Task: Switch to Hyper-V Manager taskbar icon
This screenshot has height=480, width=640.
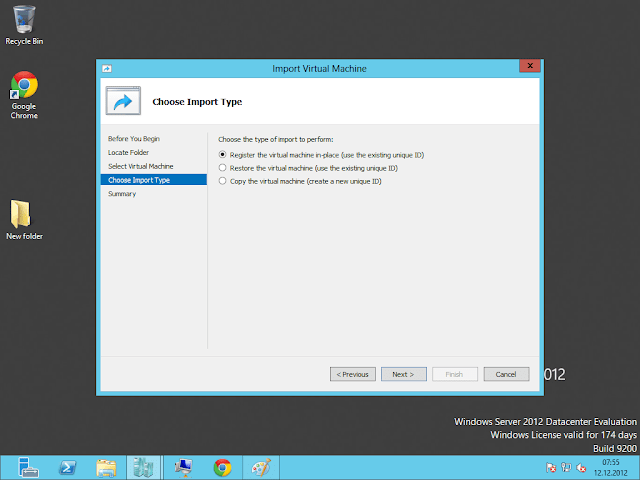Action: click(184, 467)
